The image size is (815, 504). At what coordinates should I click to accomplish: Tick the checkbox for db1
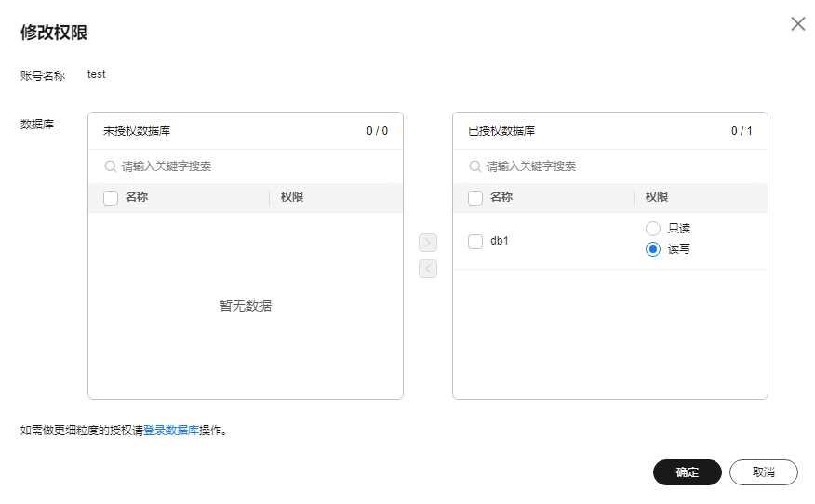pyautogui.click(x=475, y=242)
